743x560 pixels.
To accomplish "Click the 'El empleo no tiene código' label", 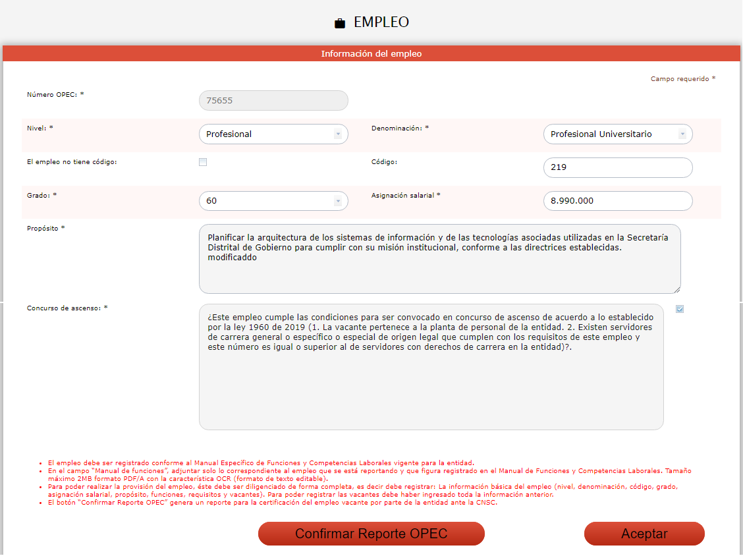I will pos(72,162).
